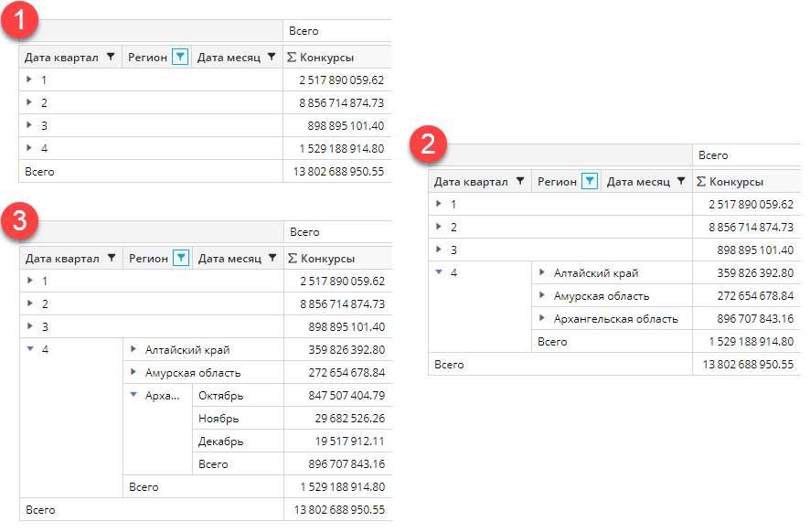
Task: Expand quarter 4 row in table 1
Action: click(x=29, y=148)
